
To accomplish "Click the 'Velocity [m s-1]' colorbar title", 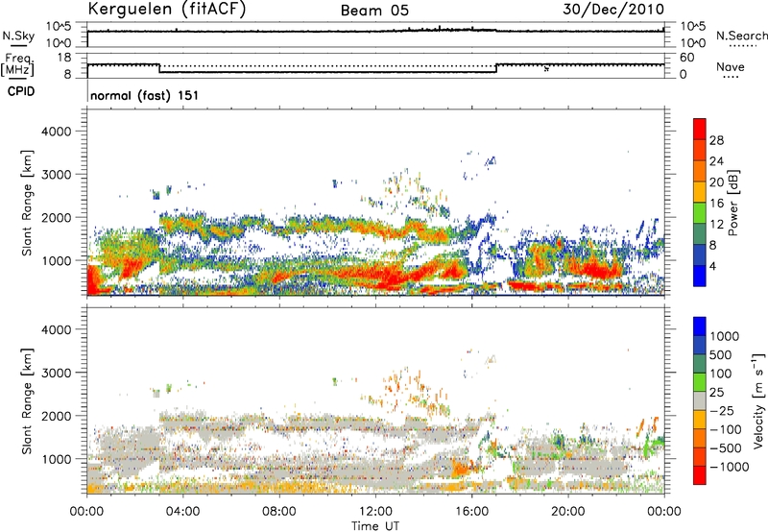I will click(x=758, y=400).
